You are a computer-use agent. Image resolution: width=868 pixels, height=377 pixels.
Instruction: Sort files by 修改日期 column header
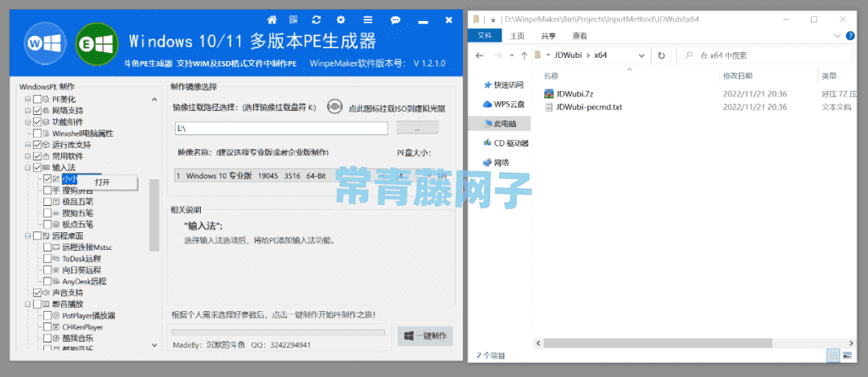click(737, 76)
